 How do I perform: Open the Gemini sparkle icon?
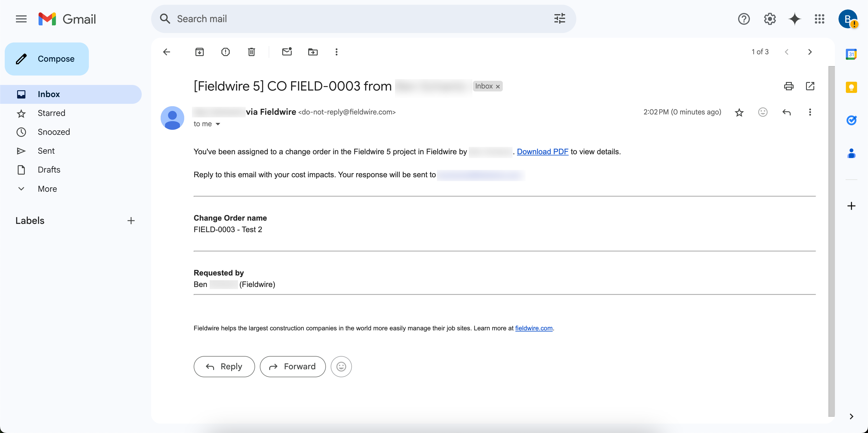tap(794, 19)
